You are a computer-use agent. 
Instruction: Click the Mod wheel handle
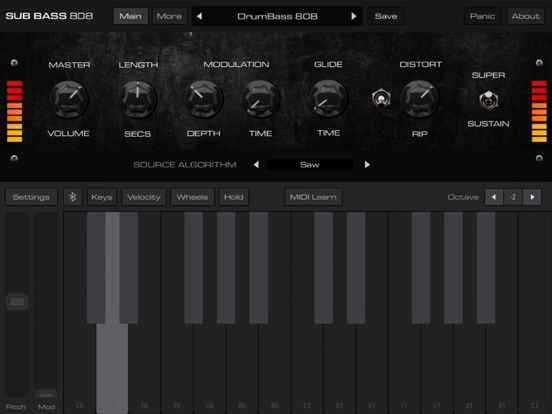click(x=46, y=394)
